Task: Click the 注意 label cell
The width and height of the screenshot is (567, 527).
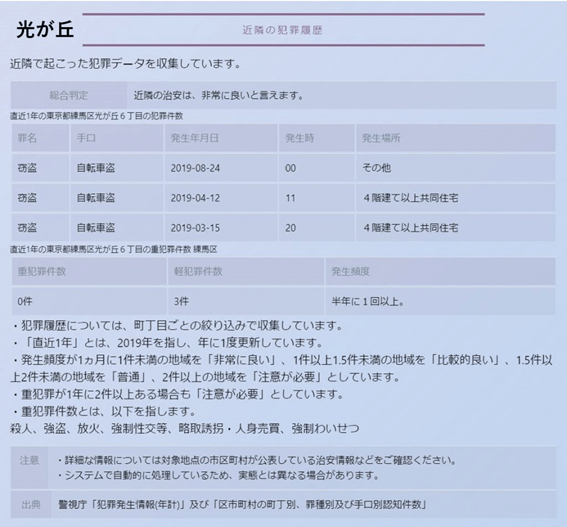Action: pyautogui.click(x=29, y=468)
